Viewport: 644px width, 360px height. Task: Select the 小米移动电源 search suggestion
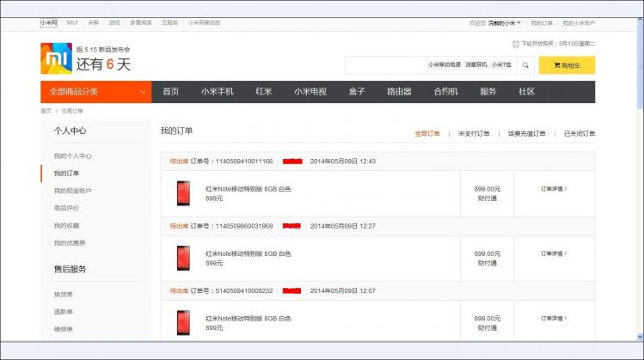pos(444,64)
